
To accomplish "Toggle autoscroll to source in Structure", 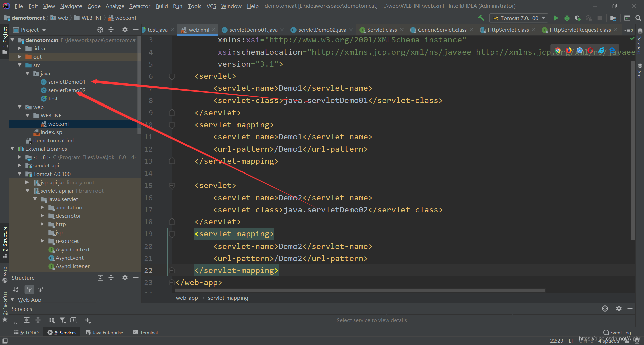I will click(30, 289).
